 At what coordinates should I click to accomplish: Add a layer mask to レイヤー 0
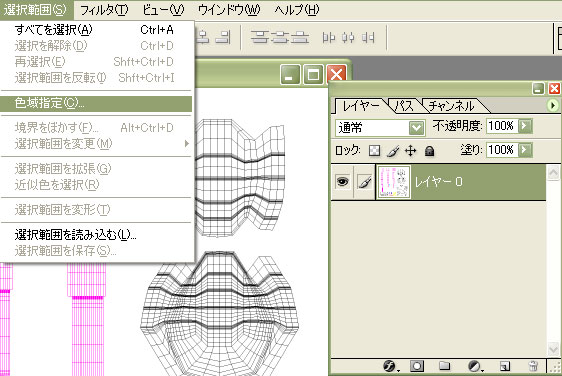[x=416, y=366]
